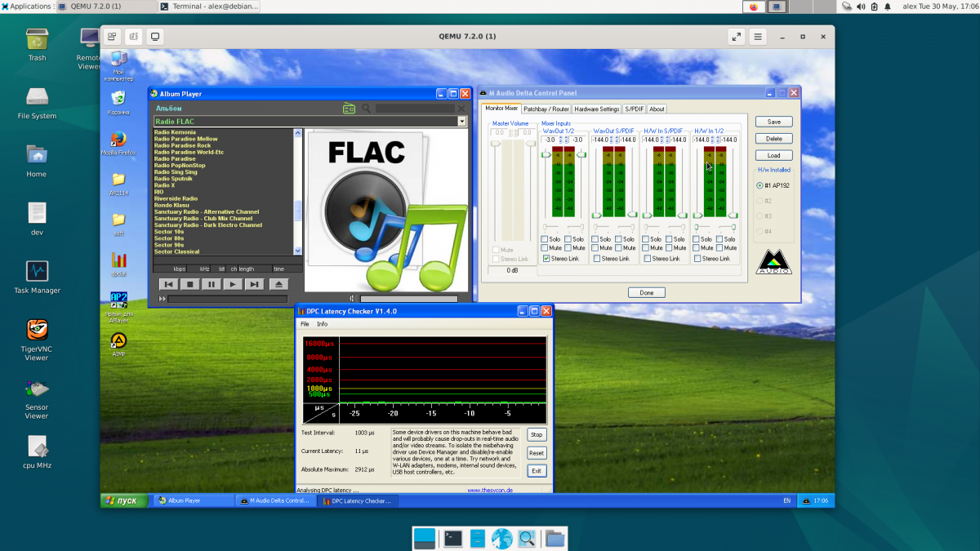This screenshot has height=551, width=980.
Task: Click the H/W In 1/2 left level stepper
Action: (711, 140)
